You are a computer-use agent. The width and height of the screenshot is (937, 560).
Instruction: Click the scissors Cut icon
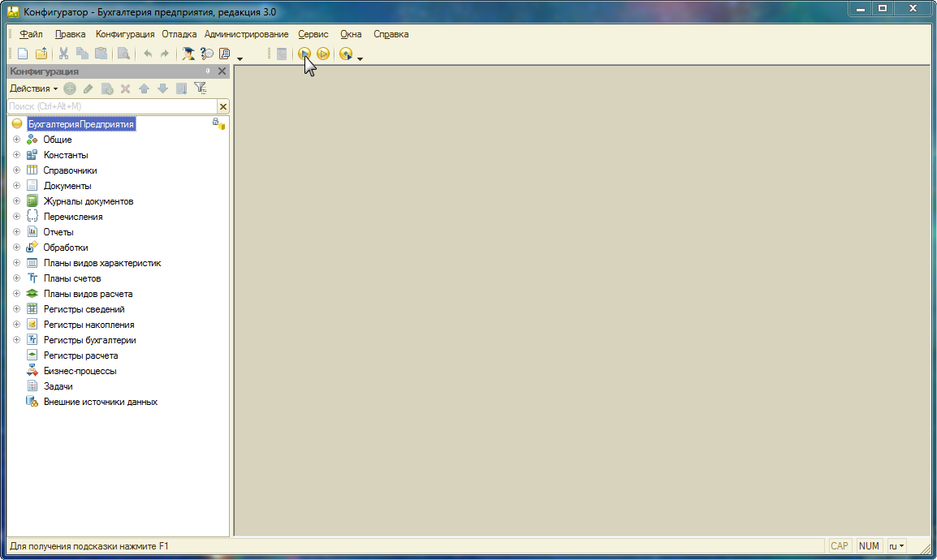click(63, 54)
